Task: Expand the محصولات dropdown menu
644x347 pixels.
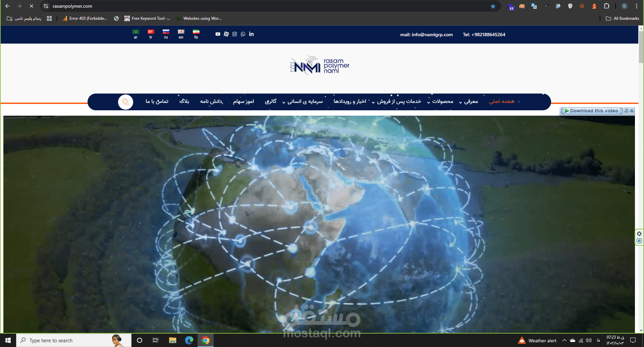Action: pyautogui.click(x=440, y=102)
